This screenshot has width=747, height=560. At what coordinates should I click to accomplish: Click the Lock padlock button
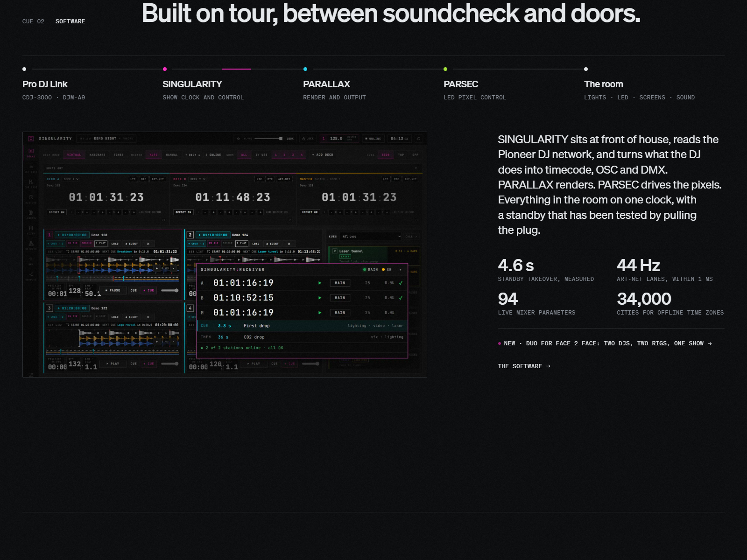(308, 139)
